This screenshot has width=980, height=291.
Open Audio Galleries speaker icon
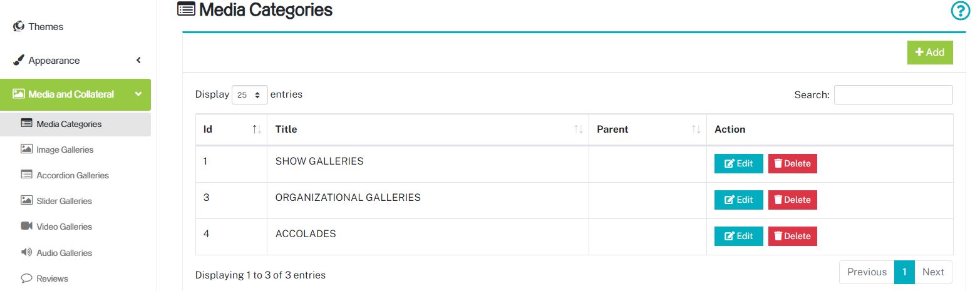click(26, 252)
